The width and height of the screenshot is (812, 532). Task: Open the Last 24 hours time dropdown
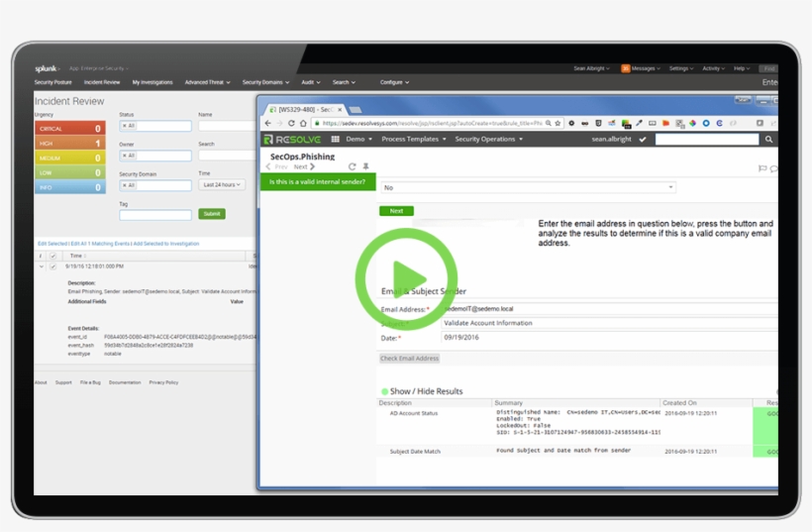[x=222, y=184]
